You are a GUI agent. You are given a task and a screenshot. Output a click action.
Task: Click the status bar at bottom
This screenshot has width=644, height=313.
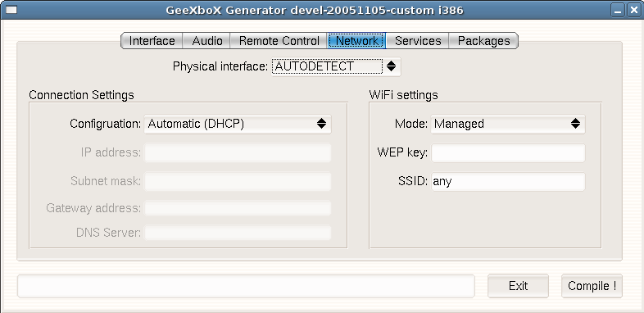tap(246, 286)
